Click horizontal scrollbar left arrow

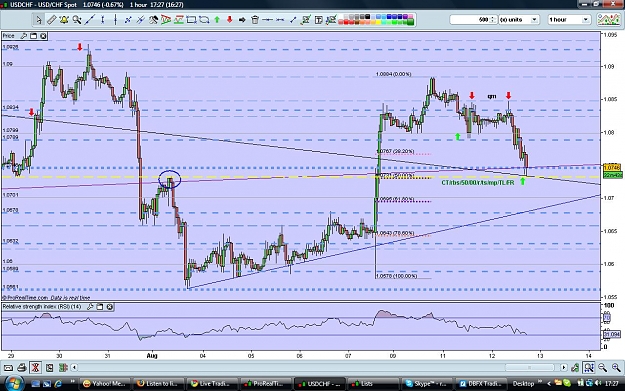(74, 367)
